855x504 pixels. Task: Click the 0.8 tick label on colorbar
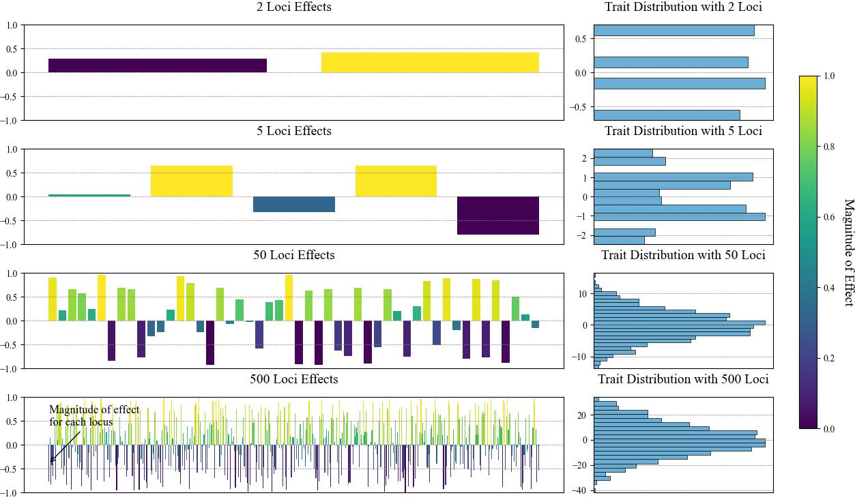click(828, 147)
